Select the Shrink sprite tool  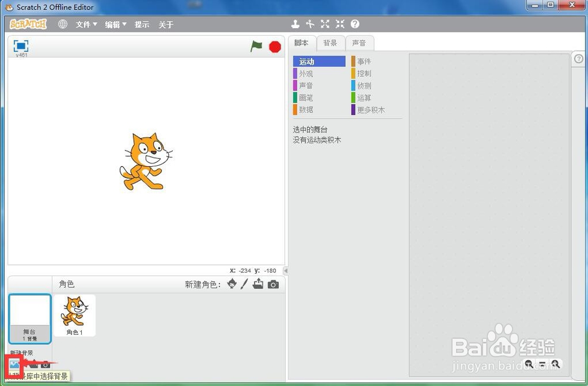point(340,24)
